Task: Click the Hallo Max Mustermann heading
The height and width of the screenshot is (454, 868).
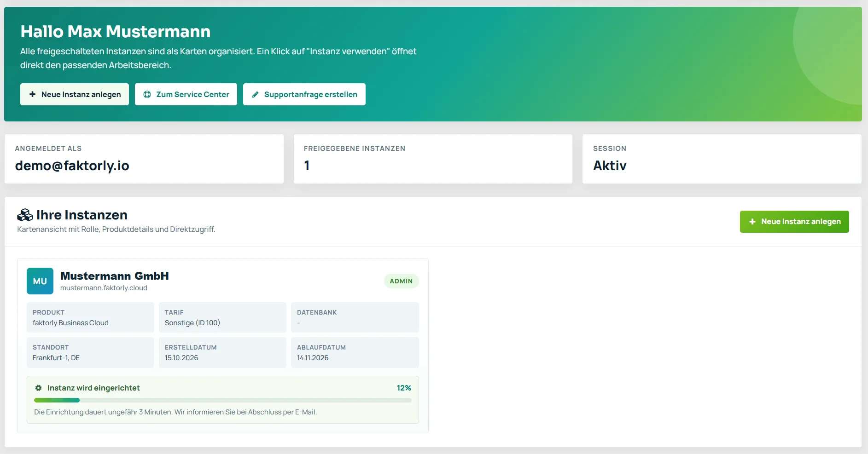Action: coord(116,32)
